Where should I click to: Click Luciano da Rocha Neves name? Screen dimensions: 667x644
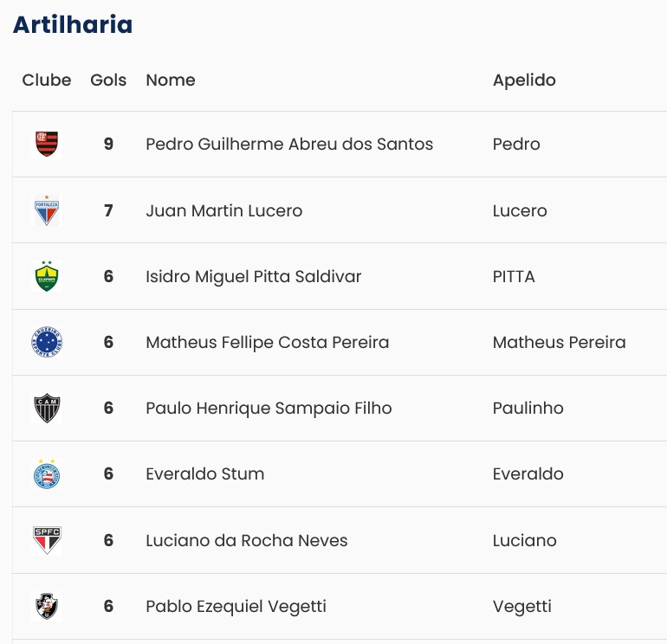click(246, 540)
